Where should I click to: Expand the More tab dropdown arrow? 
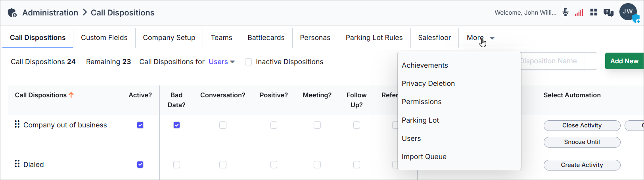tap(492, 38)
